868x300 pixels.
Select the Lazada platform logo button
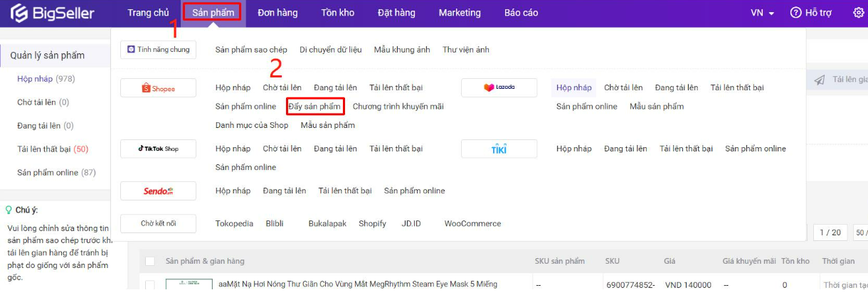pos(499,88)
